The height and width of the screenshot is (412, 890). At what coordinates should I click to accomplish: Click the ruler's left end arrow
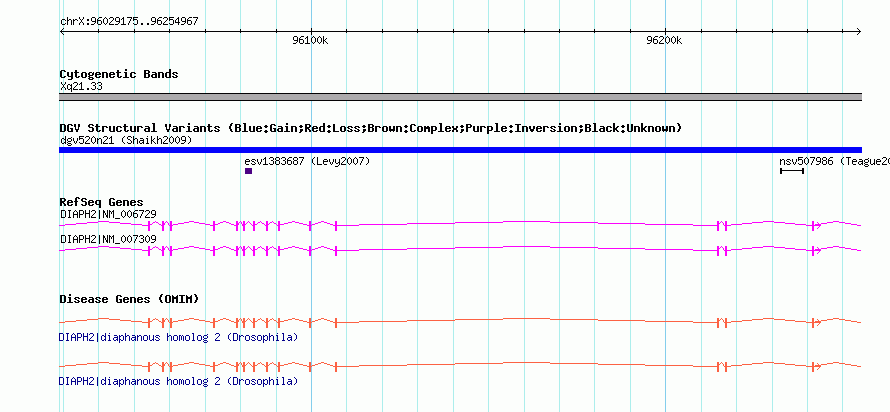pos(62,31)
